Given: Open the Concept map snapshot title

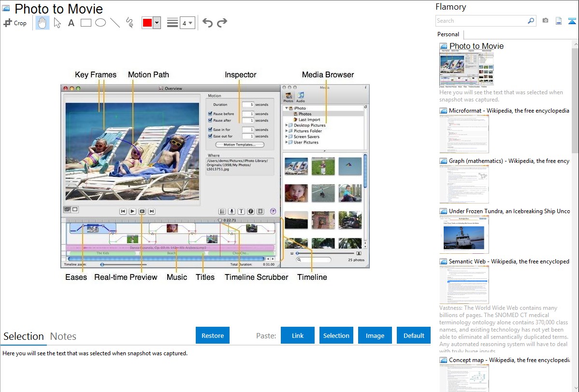Looking at the screenshot, I should 509,360.
